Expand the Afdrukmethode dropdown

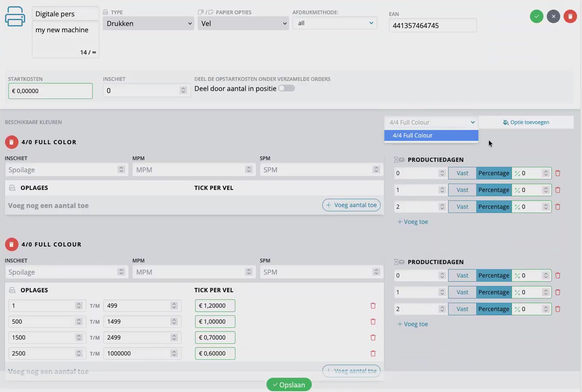coord(334,23)
